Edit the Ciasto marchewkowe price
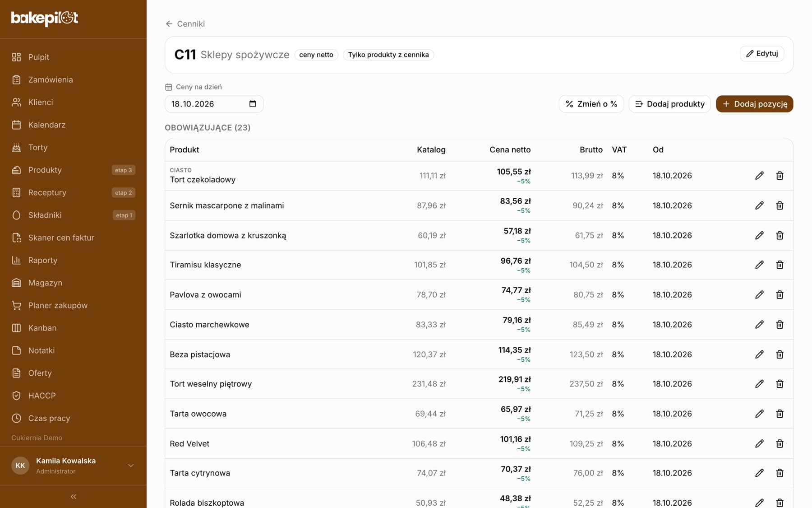This screenshot has width=812, height=508. [759, 324]
